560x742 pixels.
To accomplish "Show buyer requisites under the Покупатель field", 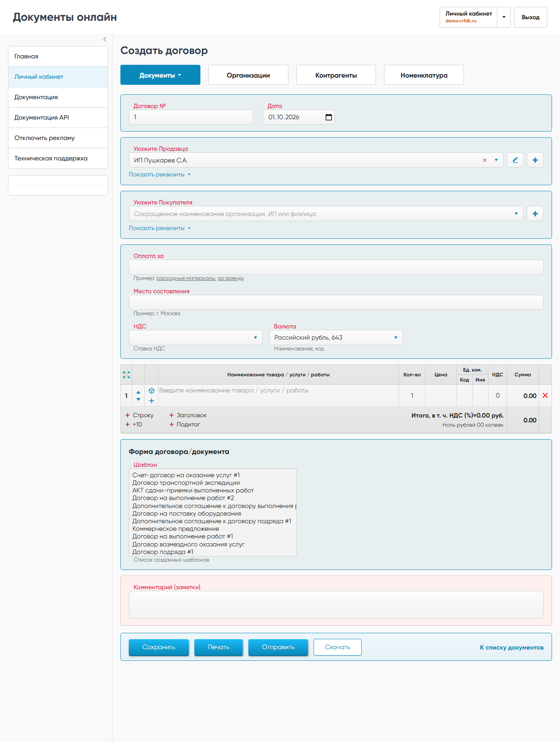I will click(160, 228).
